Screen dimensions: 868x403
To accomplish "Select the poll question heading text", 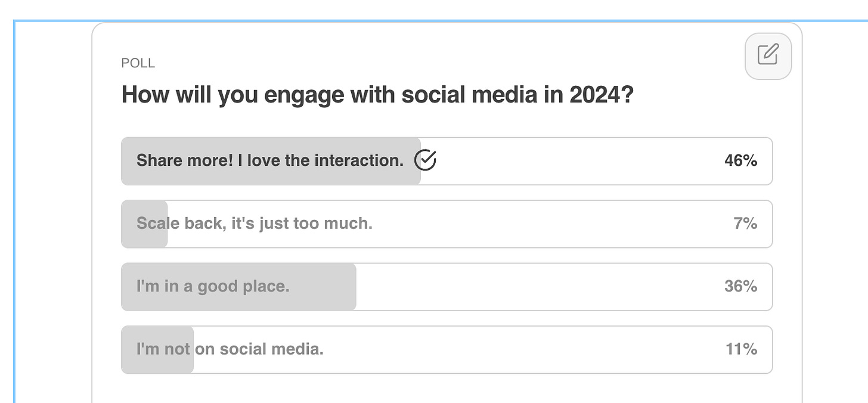I will click(x=377, y=95).
